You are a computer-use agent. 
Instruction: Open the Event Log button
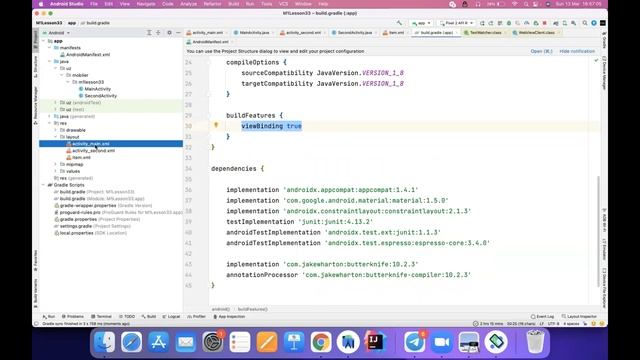click(x=542, y=316)
